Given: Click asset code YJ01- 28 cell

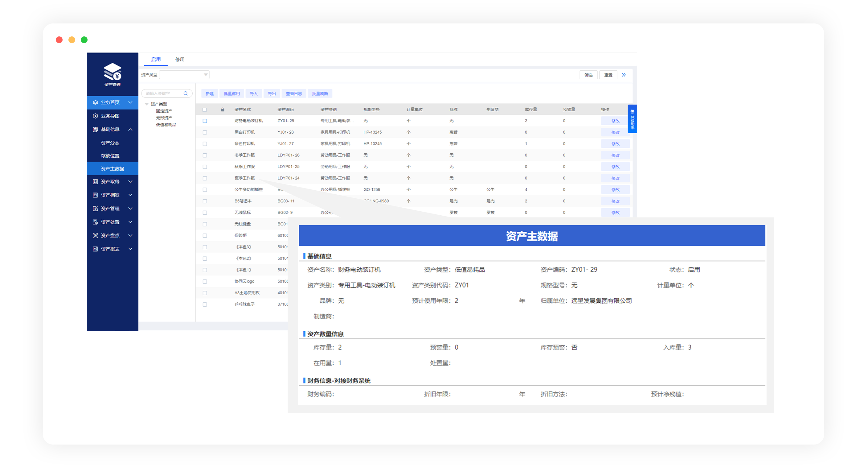Looking at the screenshot, I should click(x=286, y=132).
